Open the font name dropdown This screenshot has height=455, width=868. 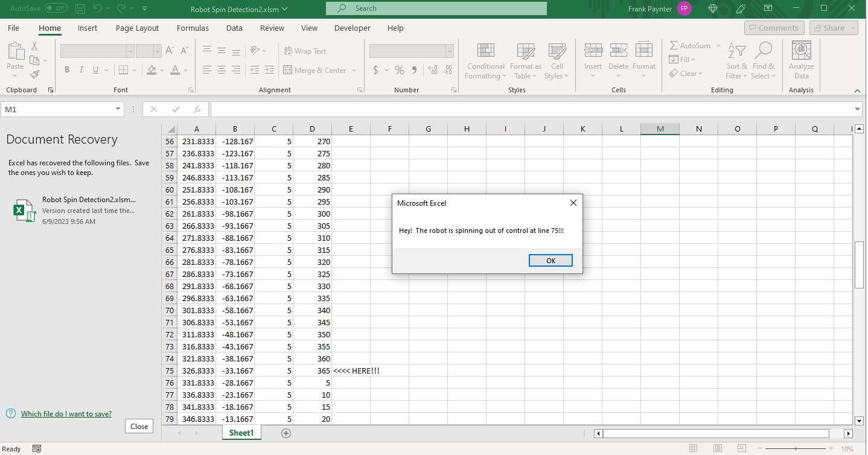click(x=130, y=51)
